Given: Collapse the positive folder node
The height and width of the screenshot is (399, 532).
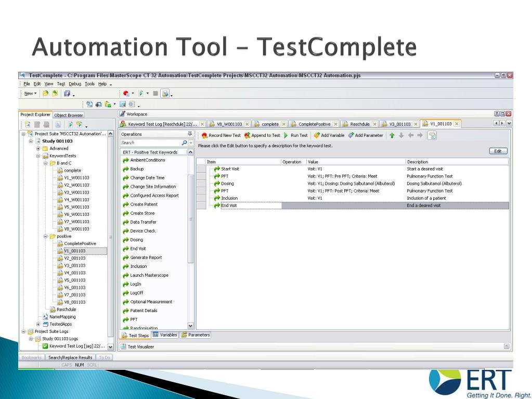Looking at the screenshot, I should [x=45, y=237].
